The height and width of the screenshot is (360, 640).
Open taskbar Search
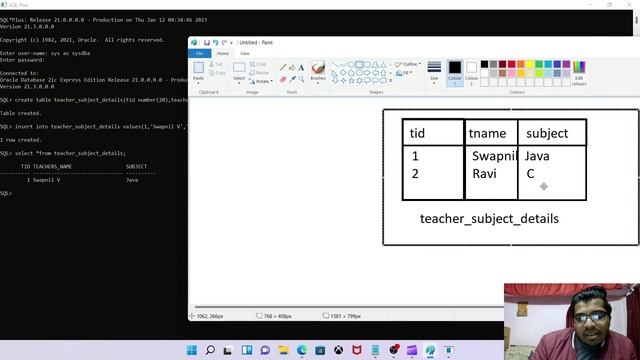coord(210,350)
